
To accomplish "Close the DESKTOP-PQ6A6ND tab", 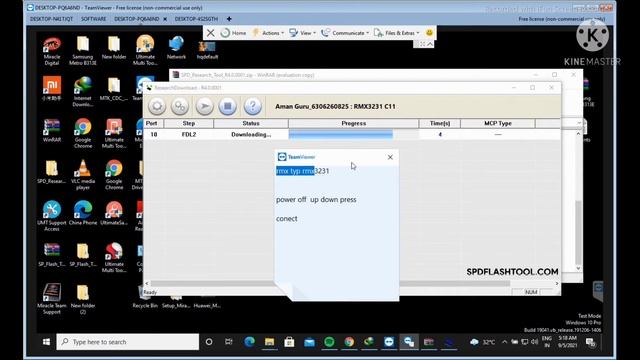I will (x=165, y=19).
